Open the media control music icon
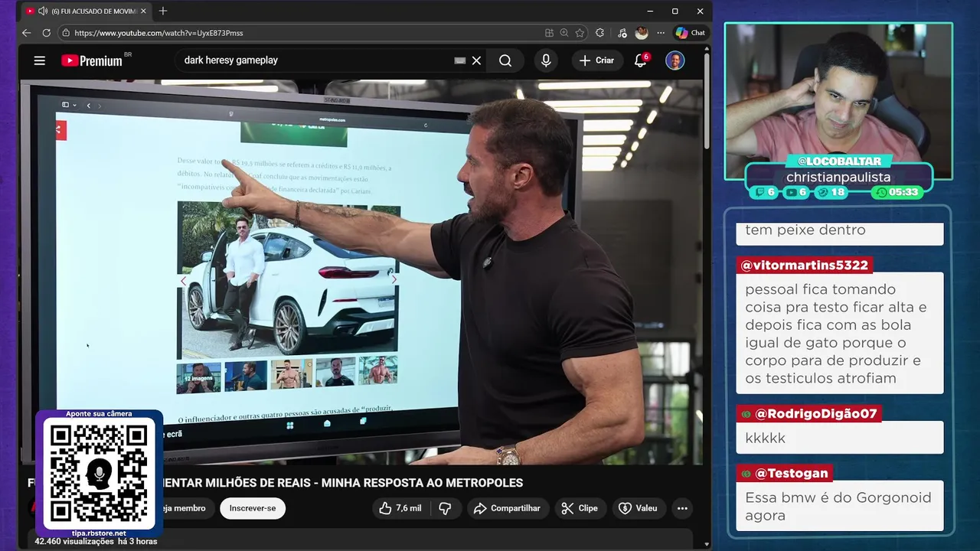This screenshot has width=980, height=551. tap(622, 33)
